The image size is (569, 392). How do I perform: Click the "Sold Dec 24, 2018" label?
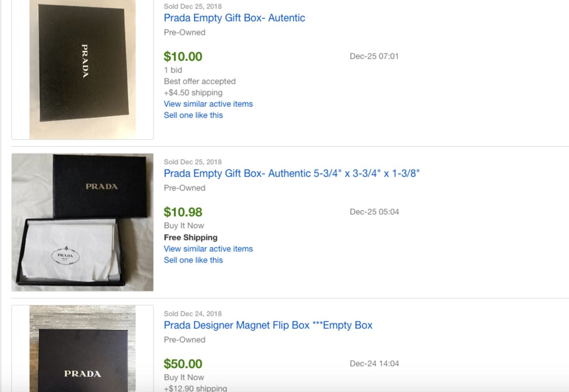[192, 314]
